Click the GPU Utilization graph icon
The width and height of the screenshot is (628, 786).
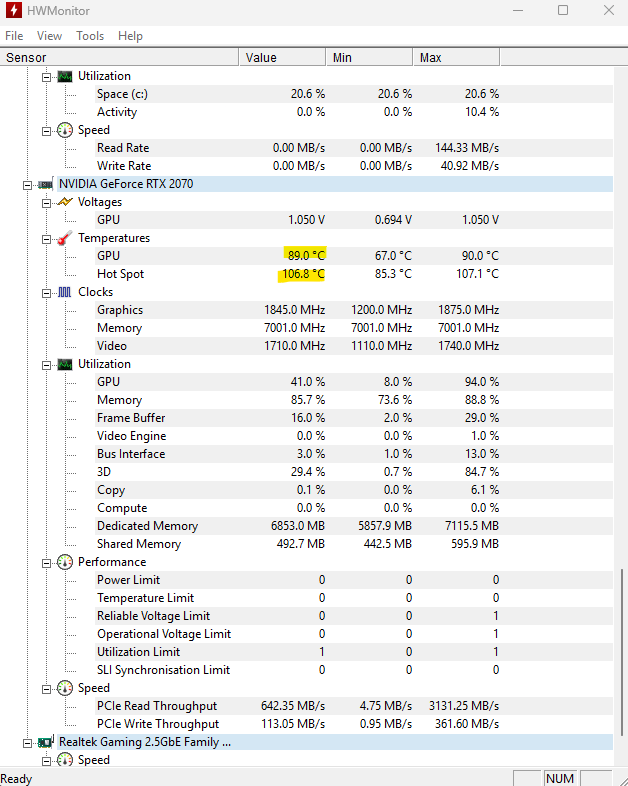[65, 364]
